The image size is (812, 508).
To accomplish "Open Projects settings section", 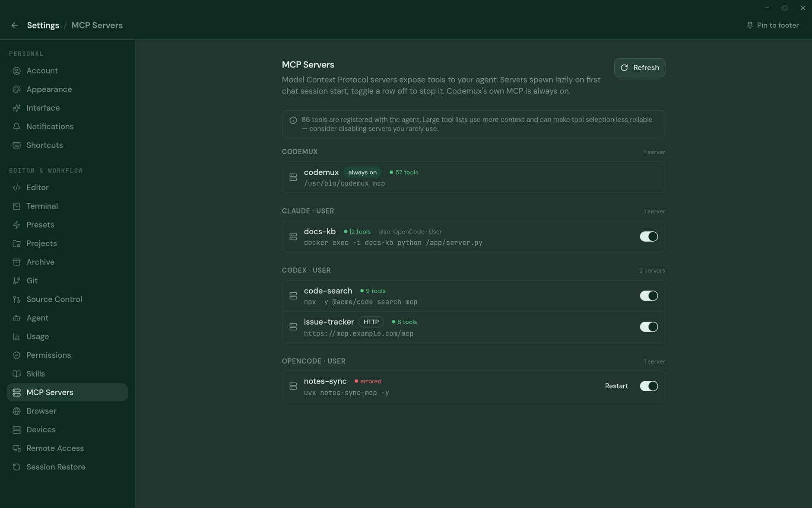I will pyautogui.click(x=67, y=243).
